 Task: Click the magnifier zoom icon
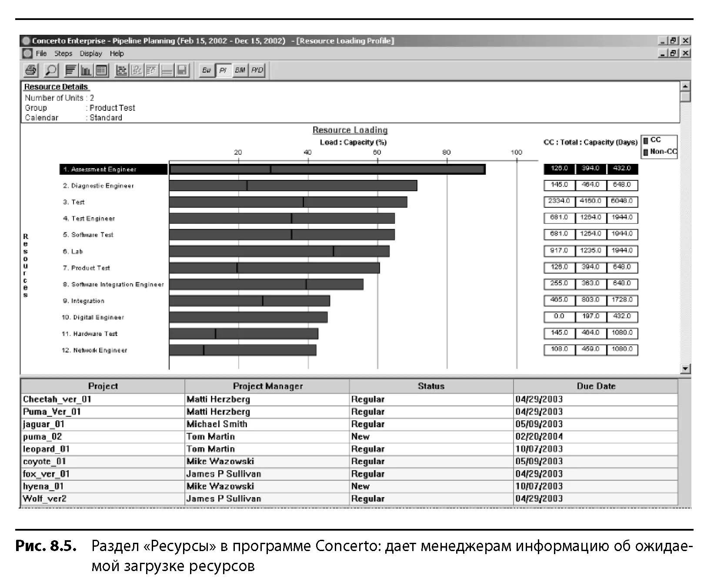pos(51,70)
